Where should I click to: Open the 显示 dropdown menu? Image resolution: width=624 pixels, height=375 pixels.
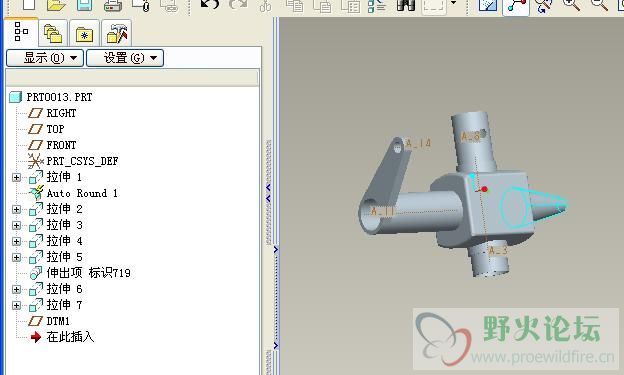(45, 58)
